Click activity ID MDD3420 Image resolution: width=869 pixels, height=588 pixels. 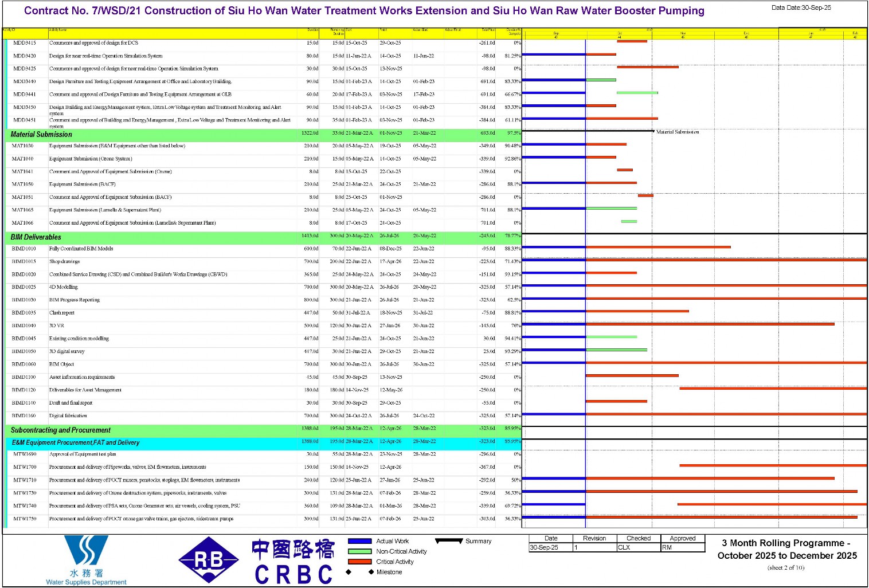click(x=24, y=56)
